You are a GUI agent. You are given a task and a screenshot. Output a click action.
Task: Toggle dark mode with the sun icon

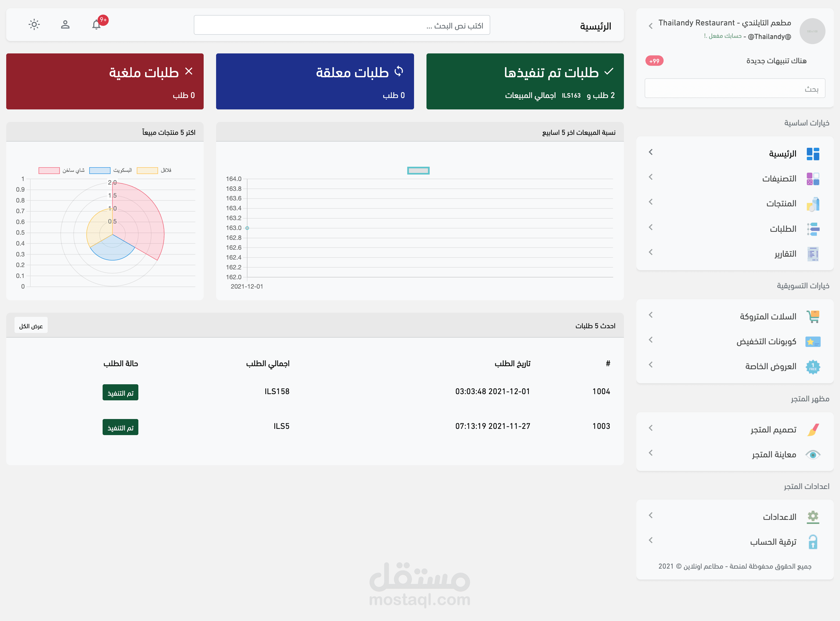pyautogui.click(x=34, y=24)
